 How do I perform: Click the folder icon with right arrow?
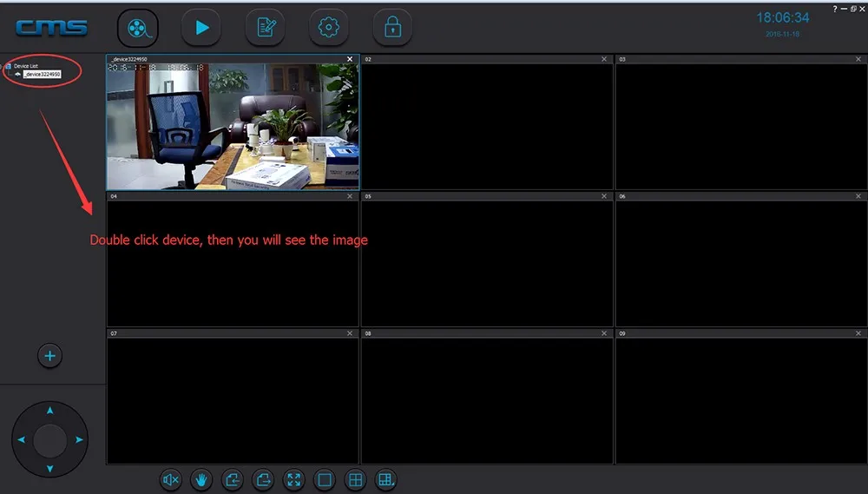[263, 479]
